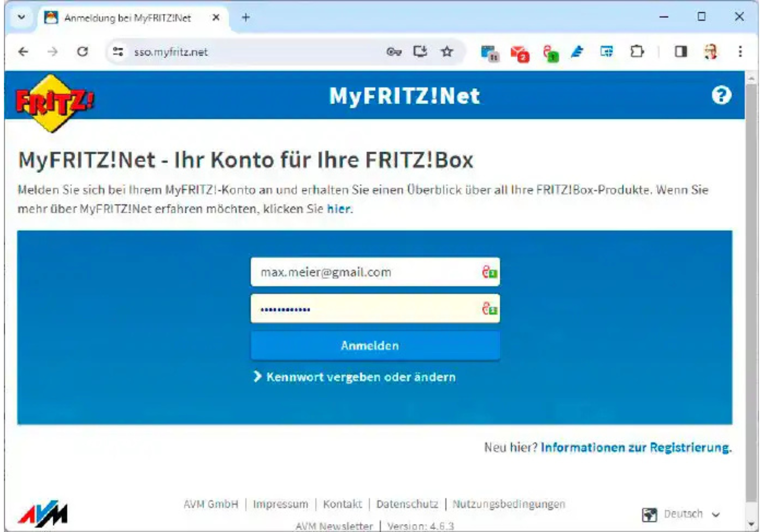765x532 pixels.
Task: Close the Anmeldung bei MyFRITZ!Net tab
Action: pyautogui.click(x=215, y=18)
